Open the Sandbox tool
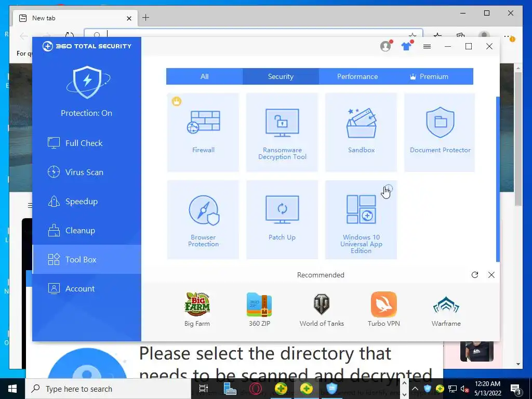The width and height of the screenshot is (532, 399). [x=361, y=132]
